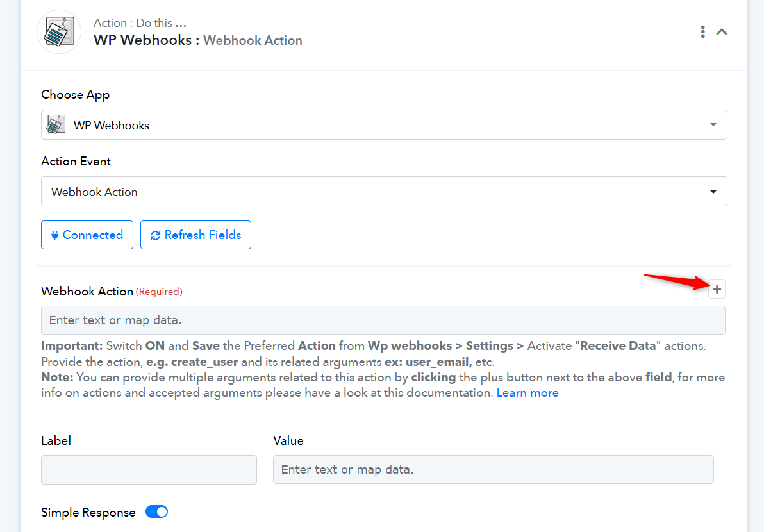Focus the Webhook Action text field
Screen dimensions: 764x532
coord(383,320)
